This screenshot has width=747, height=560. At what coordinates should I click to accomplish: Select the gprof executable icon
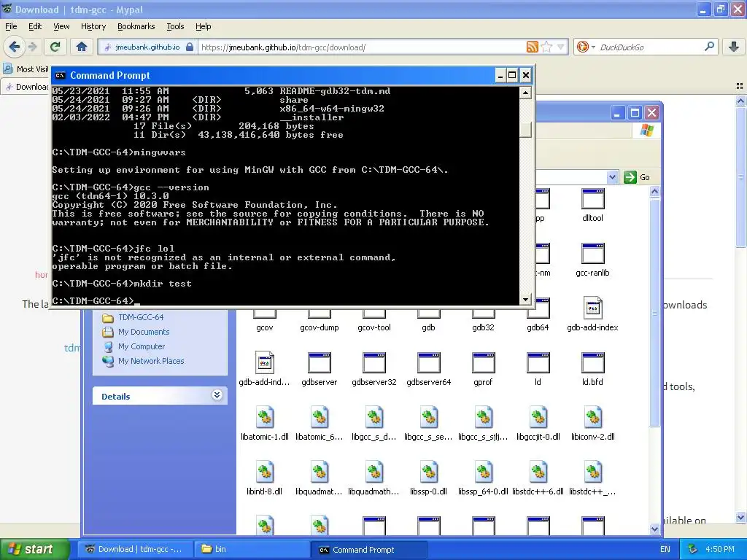point(483,363)
